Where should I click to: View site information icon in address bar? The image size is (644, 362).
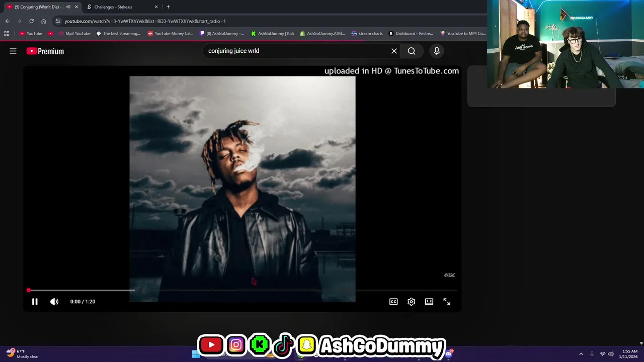coord(58,21)
